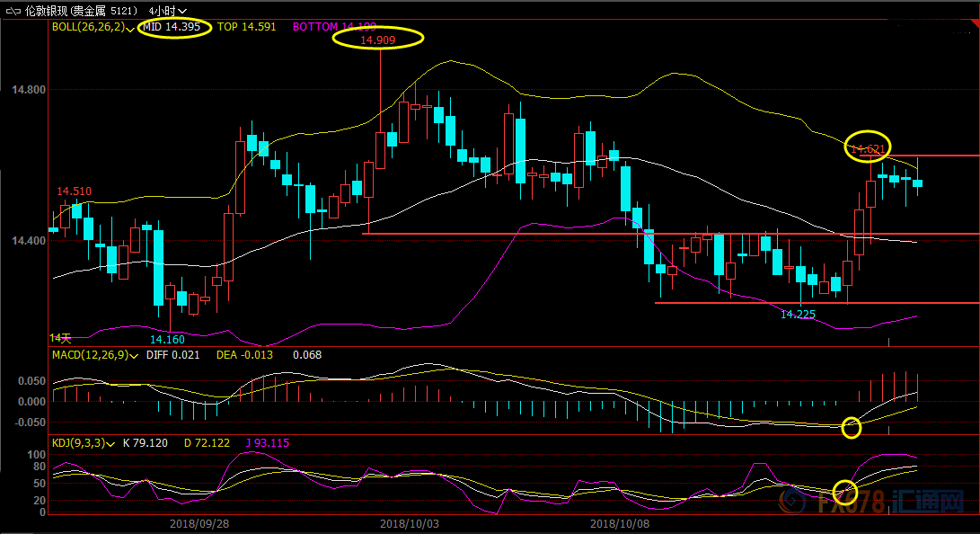Click the 14.510 red price label

(74, 191)
